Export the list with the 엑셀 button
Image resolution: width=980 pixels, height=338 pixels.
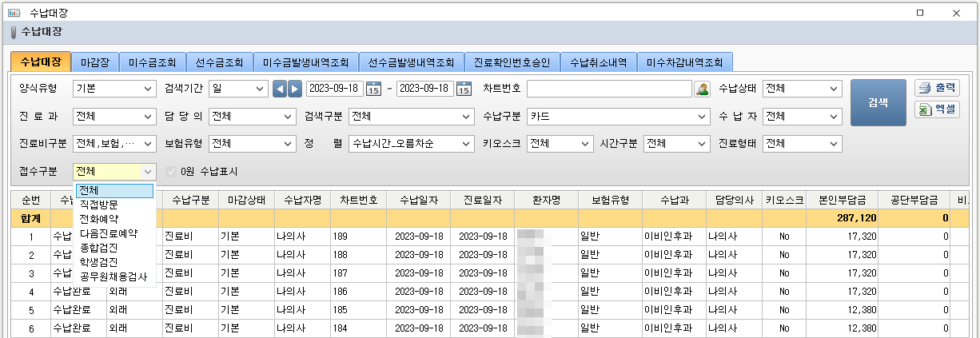point(937,109)
